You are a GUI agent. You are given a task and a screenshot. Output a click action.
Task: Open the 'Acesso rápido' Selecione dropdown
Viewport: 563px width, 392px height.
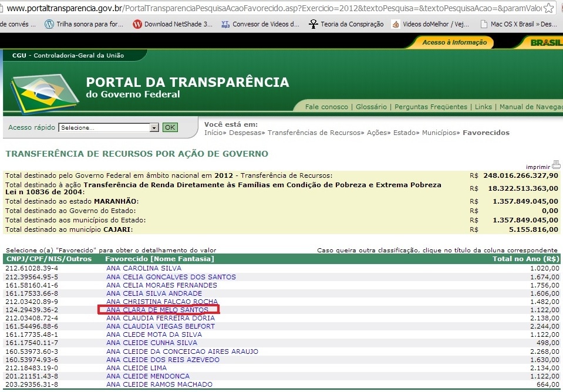[x=109, y=127]
